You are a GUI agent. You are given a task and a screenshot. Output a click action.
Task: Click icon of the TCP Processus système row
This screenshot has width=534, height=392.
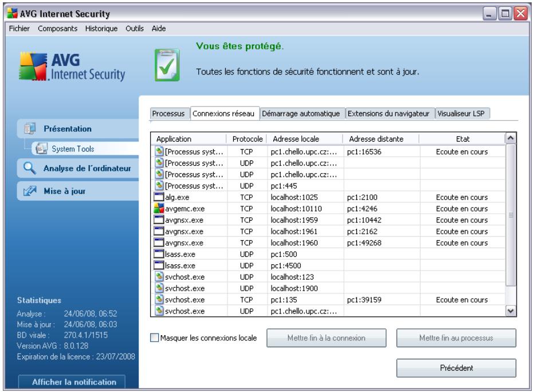point(159,151)
